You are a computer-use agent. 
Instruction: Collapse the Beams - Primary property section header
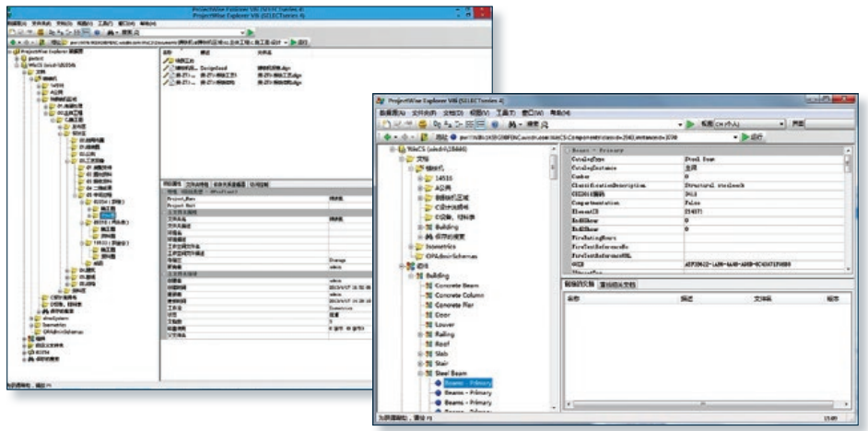567,150
